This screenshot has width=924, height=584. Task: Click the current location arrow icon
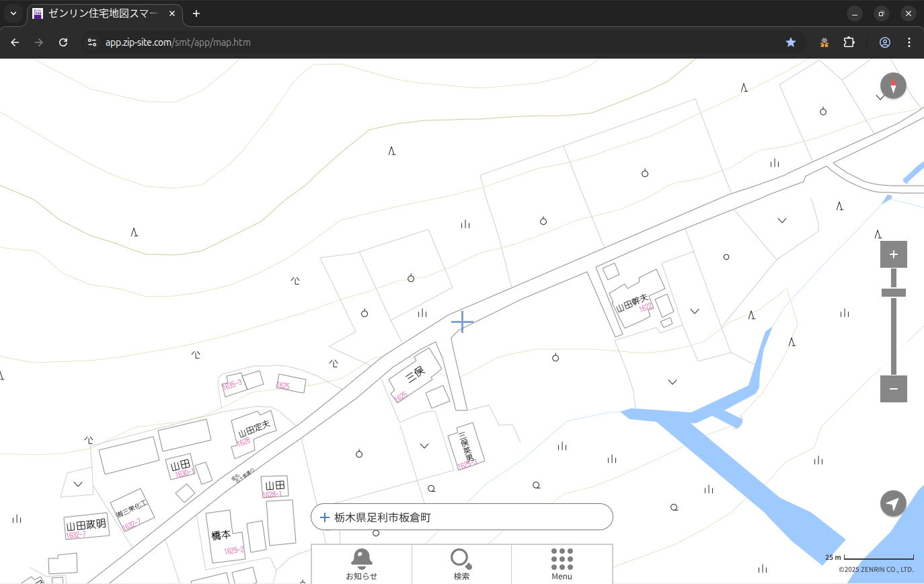click(x=893, y=503)
